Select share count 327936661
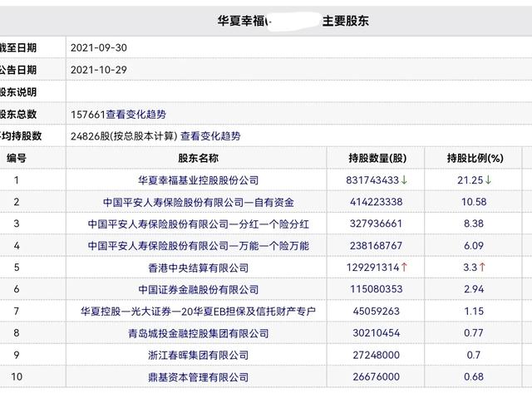Screen dimensions: 532x398 377,224
